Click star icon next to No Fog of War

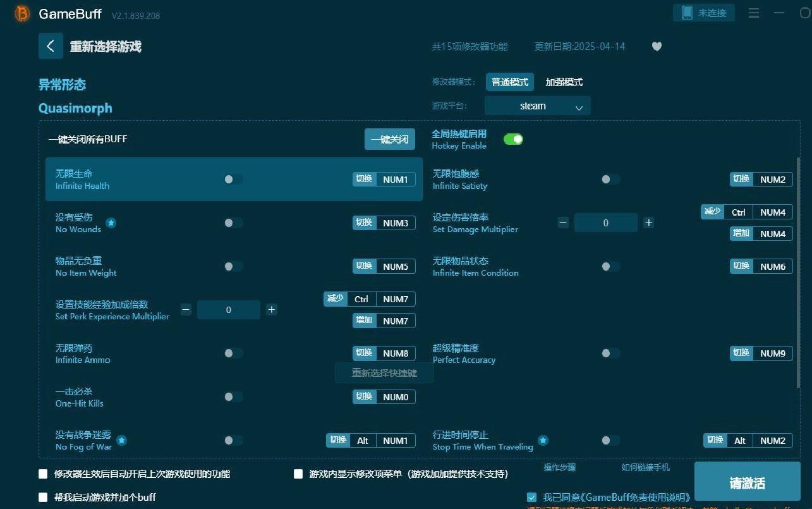121,440
